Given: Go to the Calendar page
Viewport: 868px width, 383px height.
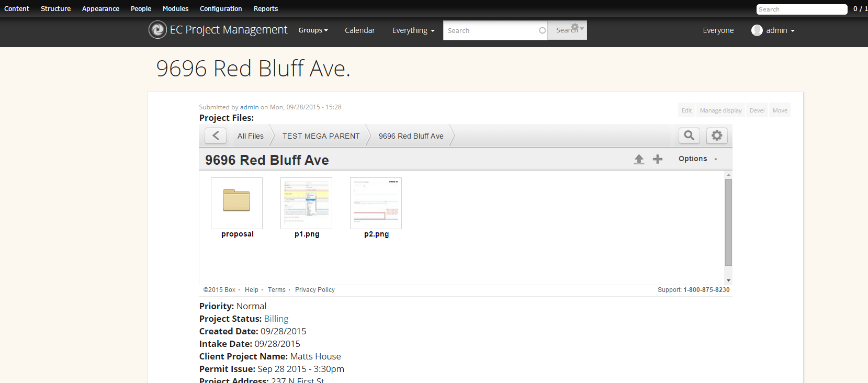Looking at the screenshot, I should click(x=360, y=30).
